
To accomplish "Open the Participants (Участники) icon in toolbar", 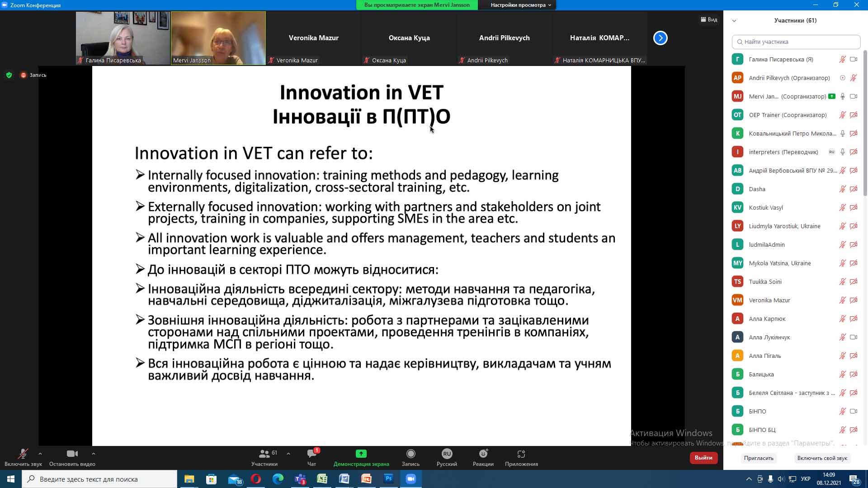I will (264, 454).
